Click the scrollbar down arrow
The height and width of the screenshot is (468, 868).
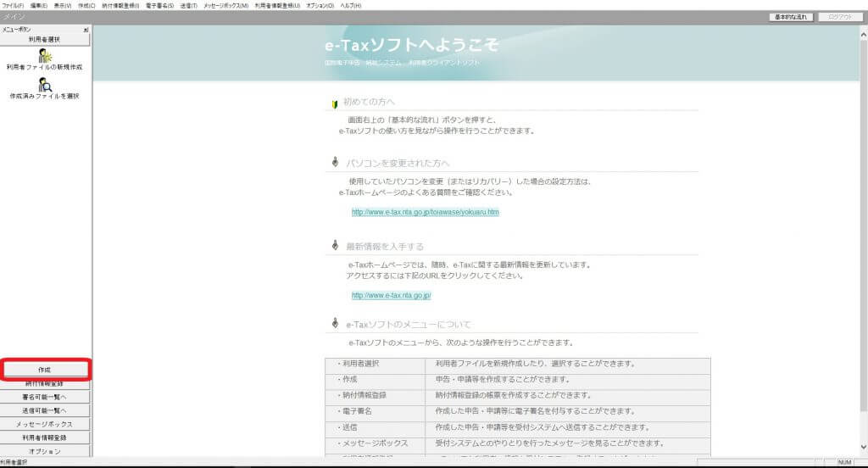coord(863,447)
